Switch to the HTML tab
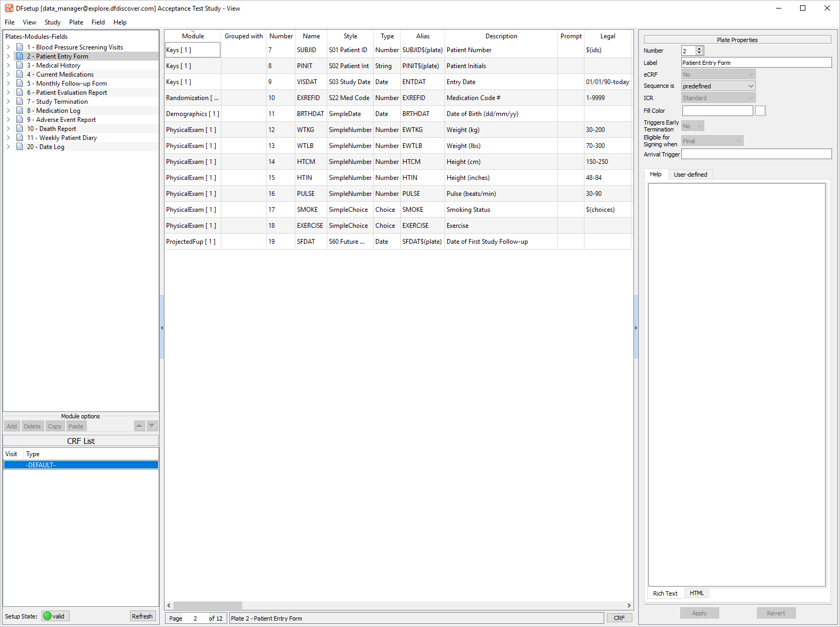 [696, 593]
